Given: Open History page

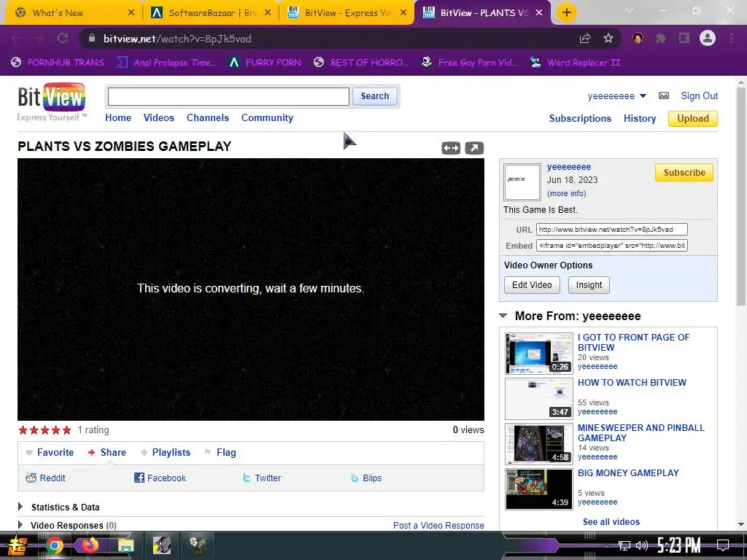Looking at the screenshot, I should (639, 119).
